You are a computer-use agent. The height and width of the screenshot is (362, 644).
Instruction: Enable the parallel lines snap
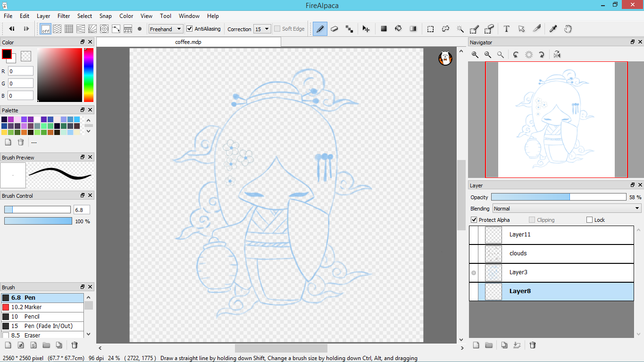tap(57, 29)
